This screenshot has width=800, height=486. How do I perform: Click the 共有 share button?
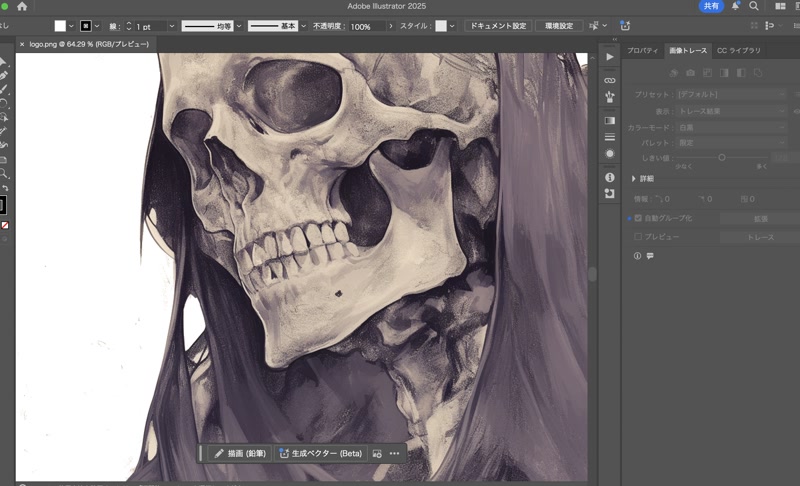(711, 6)
